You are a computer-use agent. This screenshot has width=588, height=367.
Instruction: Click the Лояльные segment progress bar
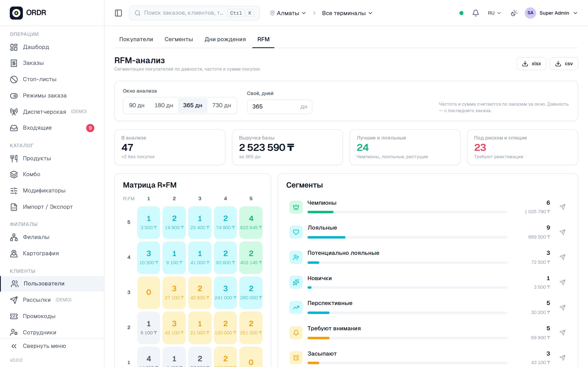407,237
